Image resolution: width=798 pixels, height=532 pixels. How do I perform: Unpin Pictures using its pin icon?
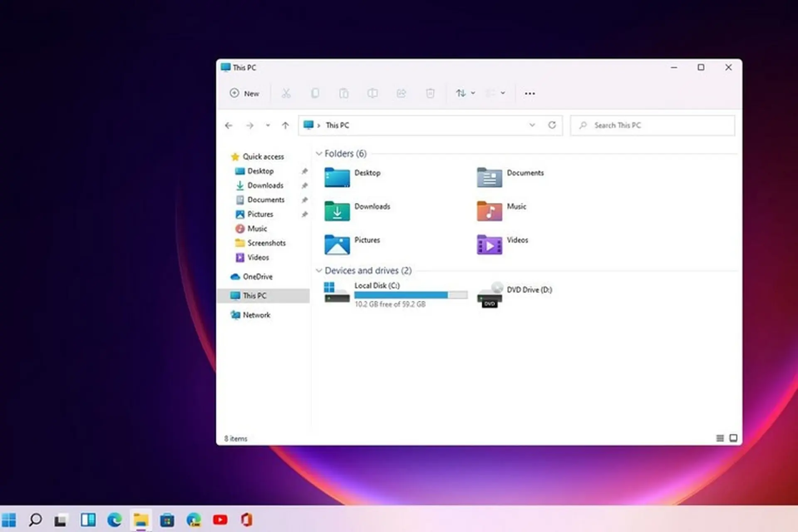(305, 214)
